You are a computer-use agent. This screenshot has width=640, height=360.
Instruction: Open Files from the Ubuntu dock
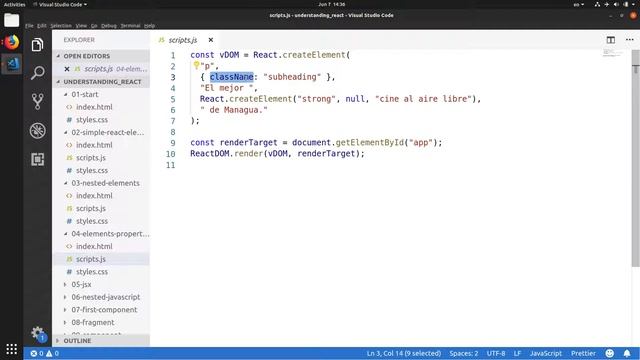pyautogui.click(x=11, y=20)
